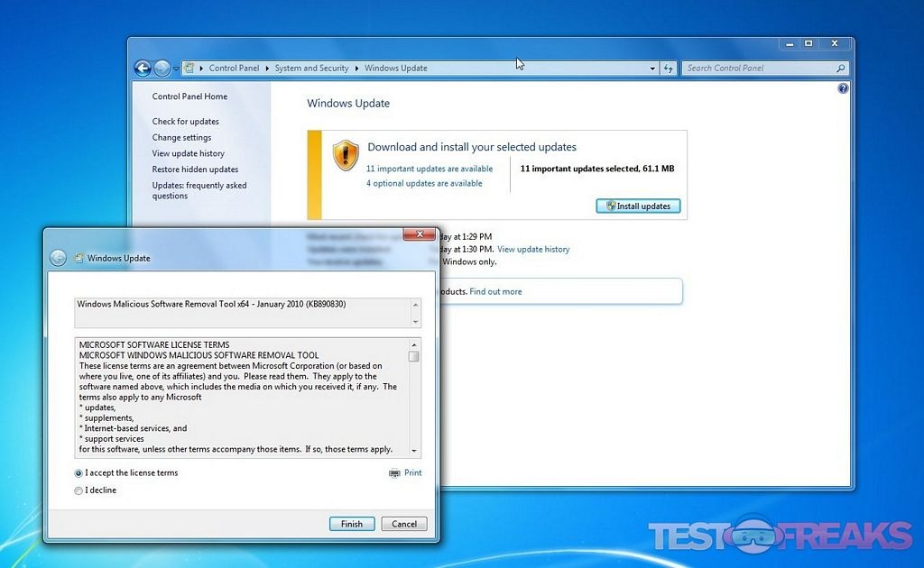Minimize the Control Panel window
924x568 pixels.
[x=790, y=43]
